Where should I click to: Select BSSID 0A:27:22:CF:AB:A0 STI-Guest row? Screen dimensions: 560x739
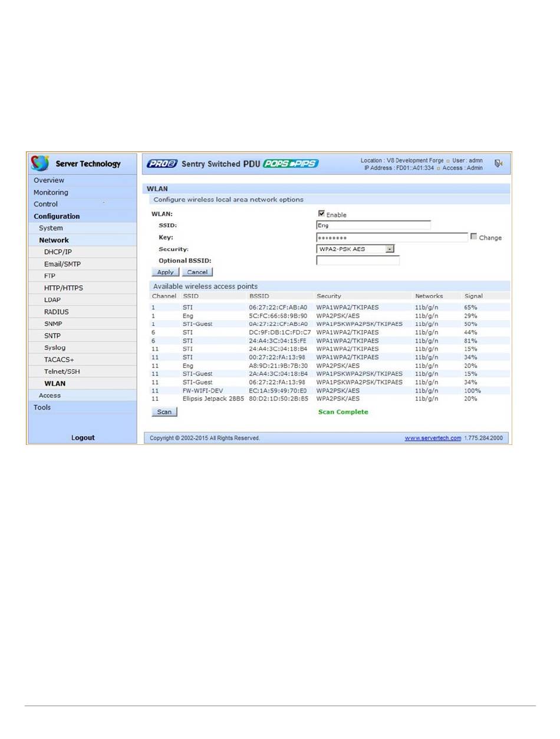330,324
